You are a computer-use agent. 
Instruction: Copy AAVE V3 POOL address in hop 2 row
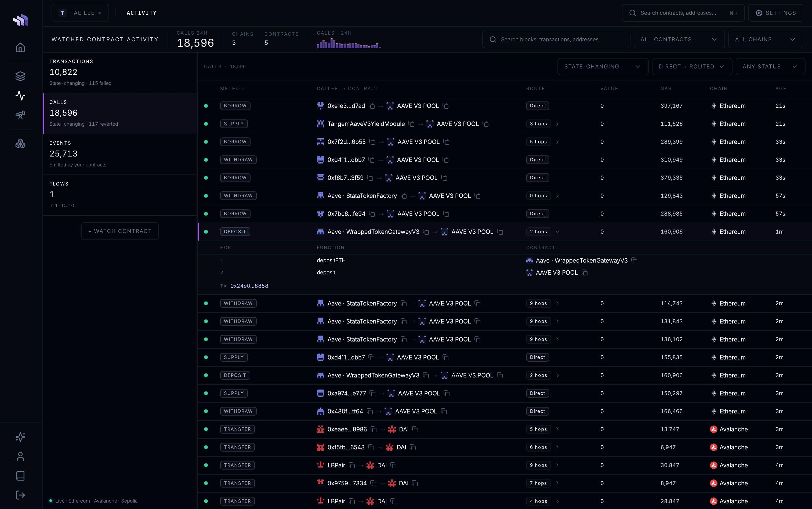[x=585, y=273]
